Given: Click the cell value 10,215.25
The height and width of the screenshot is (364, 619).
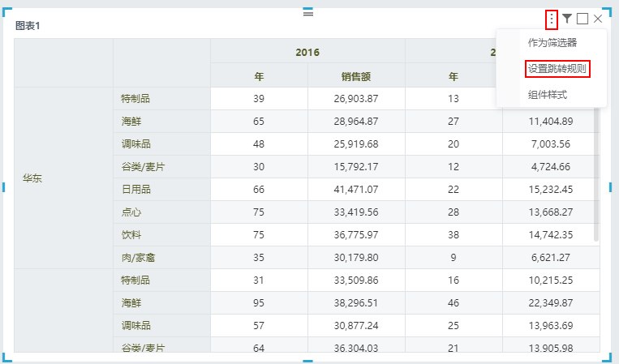Looking at the screenshot, I should pos(551,280).
